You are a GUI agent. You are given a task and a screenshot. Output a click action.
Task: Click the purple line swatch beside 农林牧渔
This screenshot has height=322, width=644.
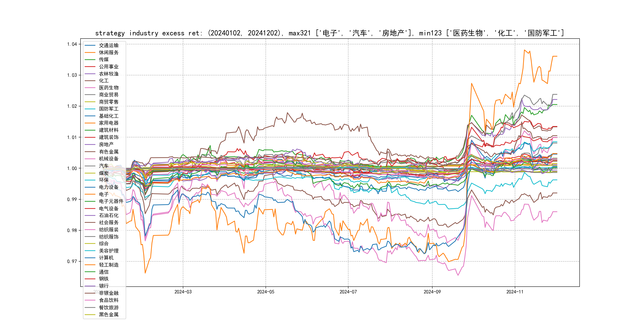pos(90,74)
